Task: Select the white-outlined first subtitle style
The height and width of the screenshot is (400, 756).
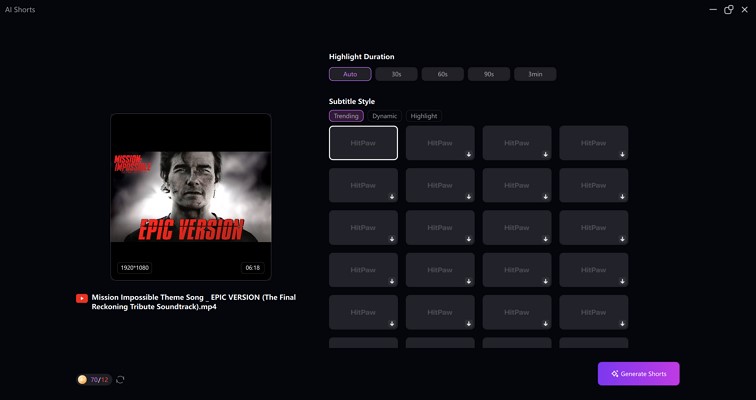Action: tap(364, 143)
